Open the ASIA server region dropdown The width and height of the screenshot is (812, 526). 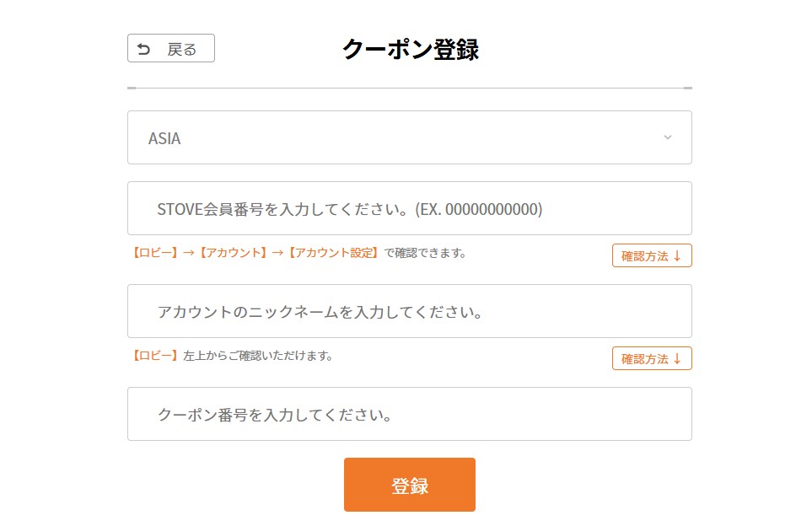point(410,137)
